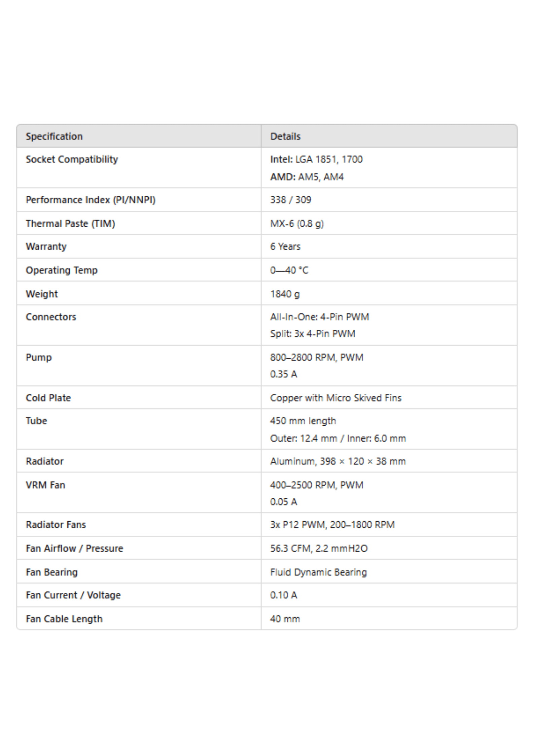Click the Split 3x 4-Pin PWM text
This screenshot has height=756, width=534.
[313, 334]
